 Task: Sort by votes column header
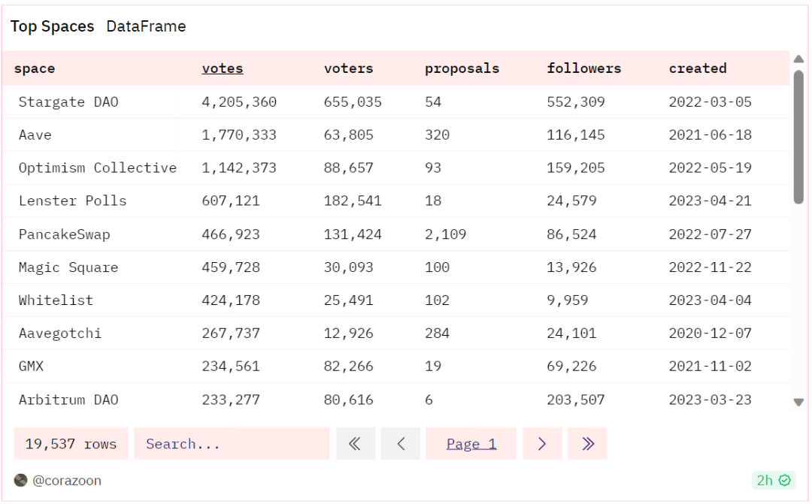[x=222, y=68]
